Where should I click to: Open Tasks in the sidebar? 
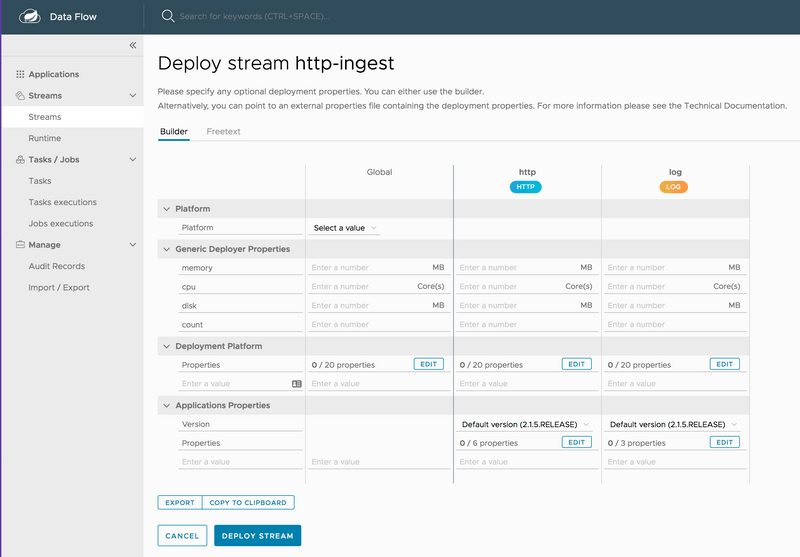[40, 181]
